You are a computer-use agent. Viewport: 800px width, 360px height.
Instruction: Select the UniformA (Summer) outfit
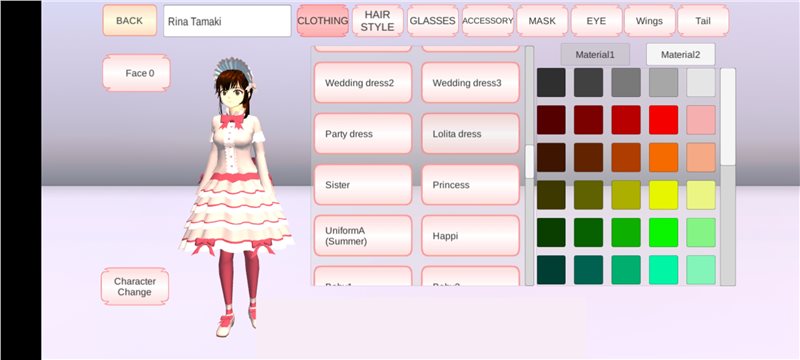(x=363, y=236)
